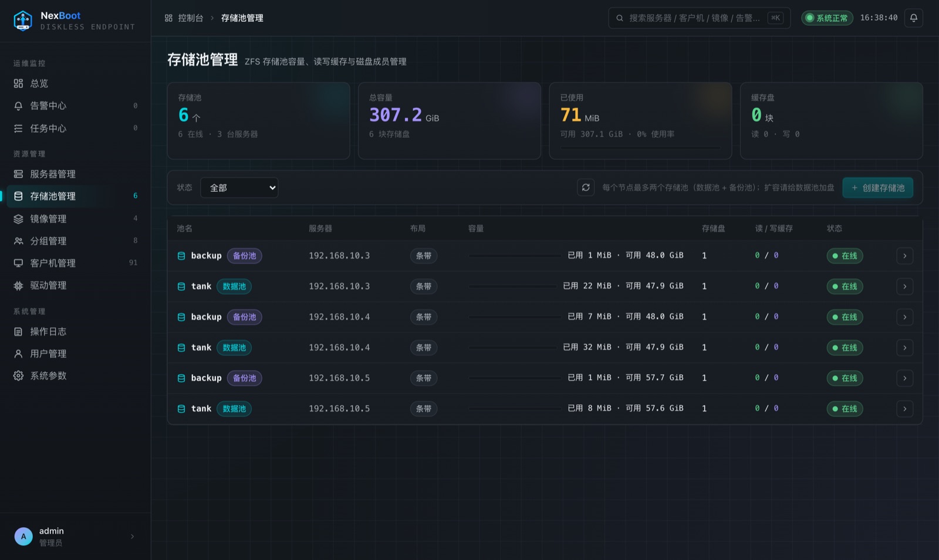Screen dimensions: 939x560
Task: Click the 控制台 breadcrumb grid icon
Action: click(168, 18)
